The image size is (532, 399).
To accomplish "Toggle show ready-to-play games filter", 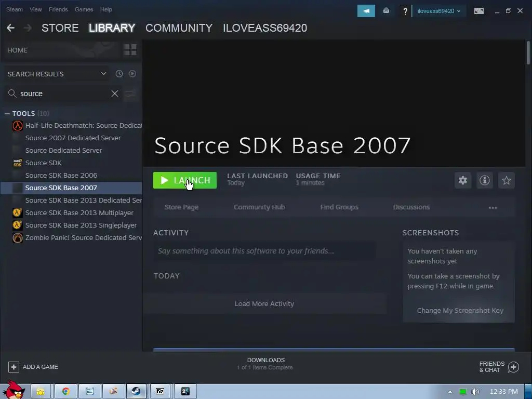I will coord(132,74).
